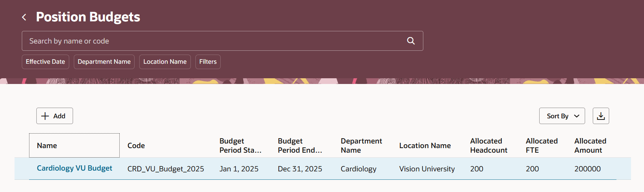Click the Name column header
The width and height of the screenshot is (644, 192).
point(47,145)
